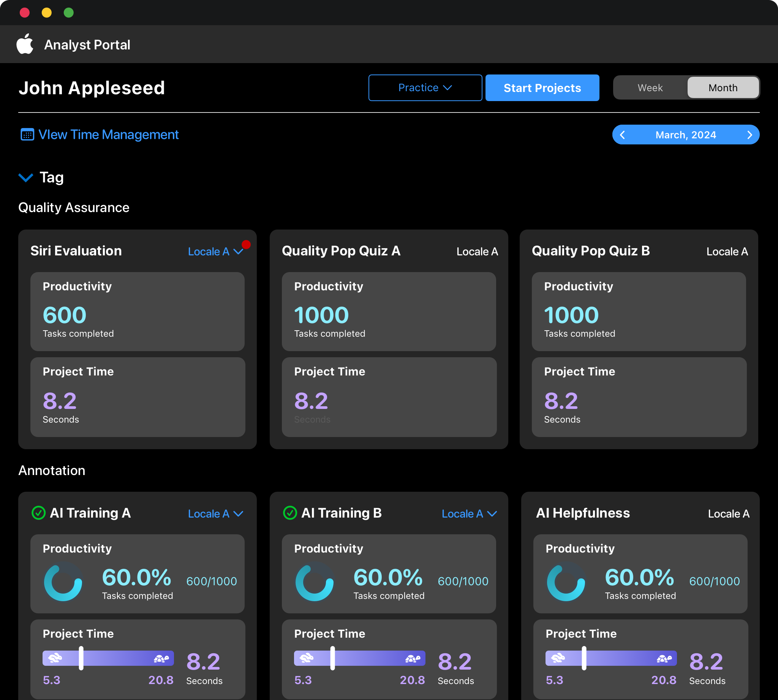Go to next month with right arrow
This screenshot has width=778, height=700.
pos(749,135)
